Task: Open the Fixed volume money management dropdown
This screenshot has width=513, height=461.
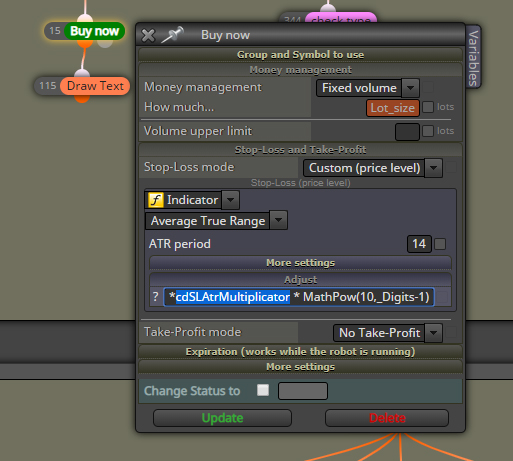Action: coord(368,88)
